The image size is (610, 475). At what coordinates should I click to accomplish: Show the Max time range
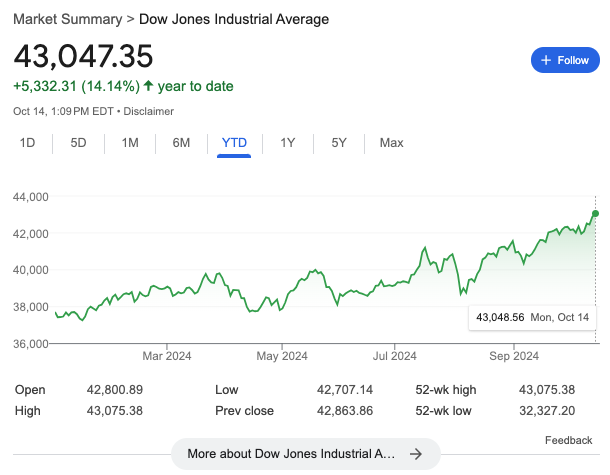tap(391, 143)
